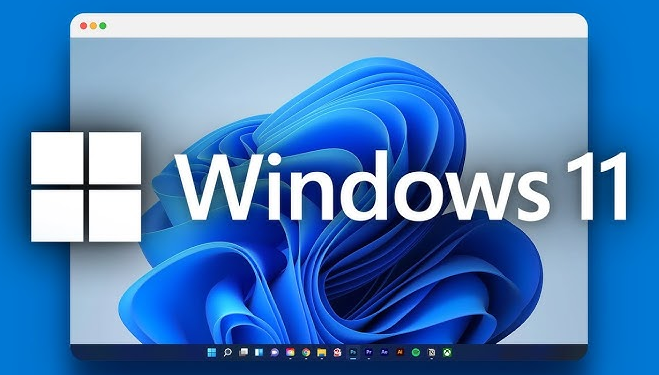Open the Notion app icon

coord(432,352)
